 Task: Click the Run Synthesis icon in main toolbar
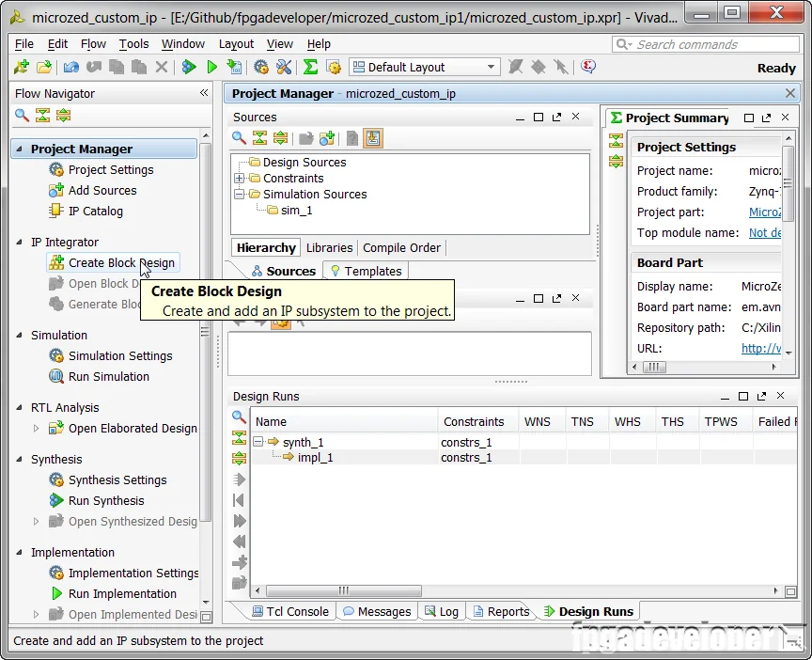pos(189,67)
